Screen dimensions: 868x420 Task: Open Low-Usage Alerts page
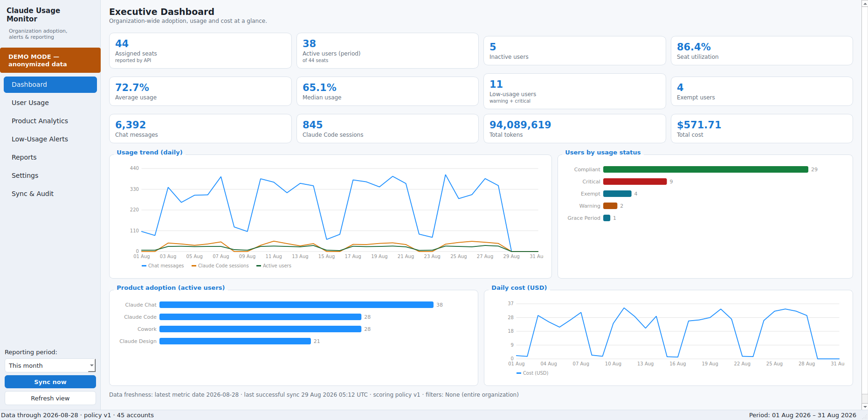pos(50,139)
